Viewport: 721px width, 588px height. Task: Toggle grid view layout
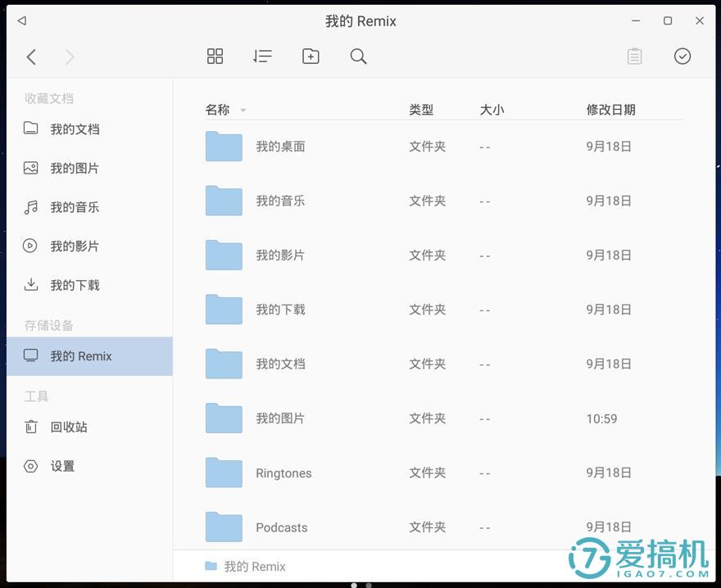[215, 57]
